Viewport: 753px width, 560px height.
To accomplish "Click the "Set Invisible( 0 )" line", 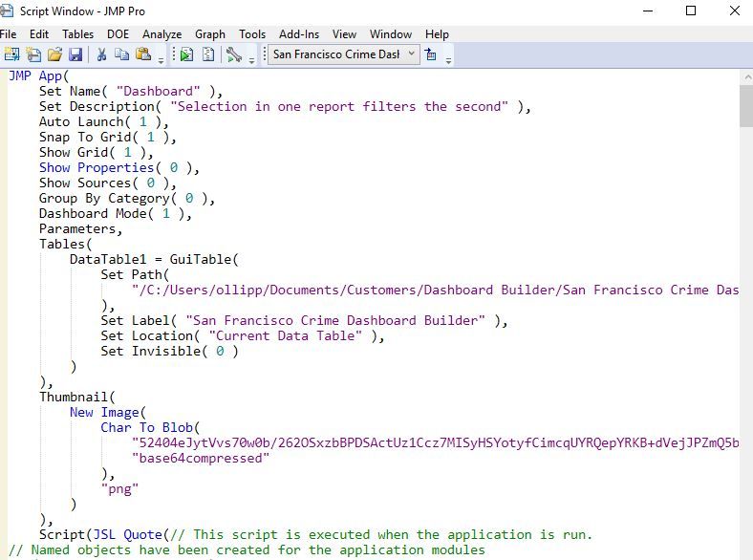I will [169, 351].
